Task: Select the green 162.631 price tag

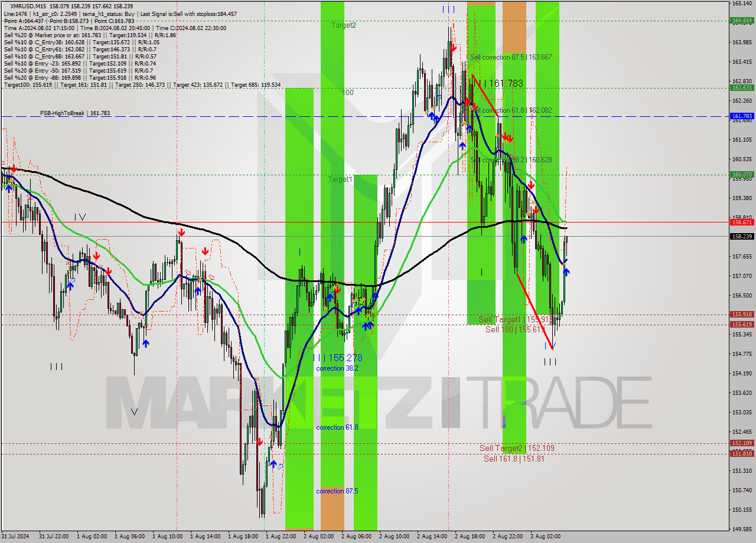Action: 742,87
